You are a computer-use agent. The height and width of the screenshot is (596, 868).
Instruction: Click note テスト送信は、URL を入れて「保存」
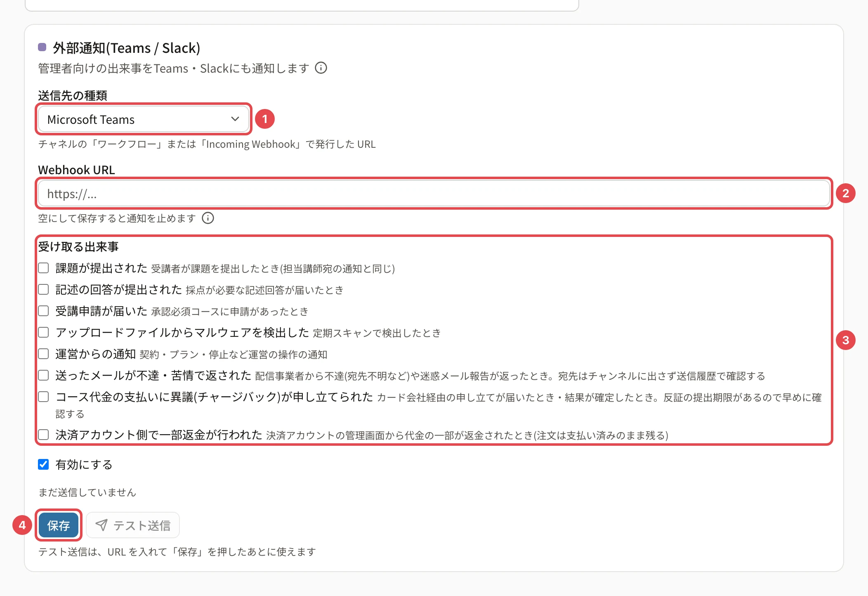click(177, 552)
